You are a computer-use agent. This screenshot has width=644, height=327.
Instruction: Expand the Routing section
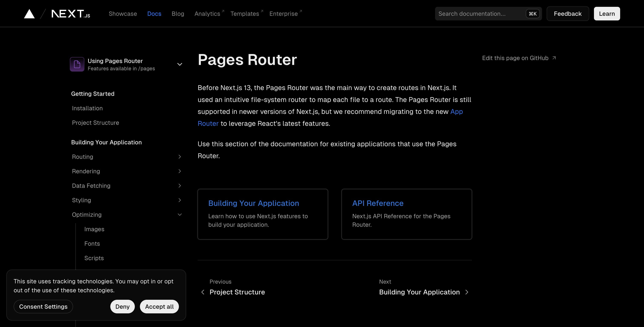pyautogui.click(x=180, y=157)
